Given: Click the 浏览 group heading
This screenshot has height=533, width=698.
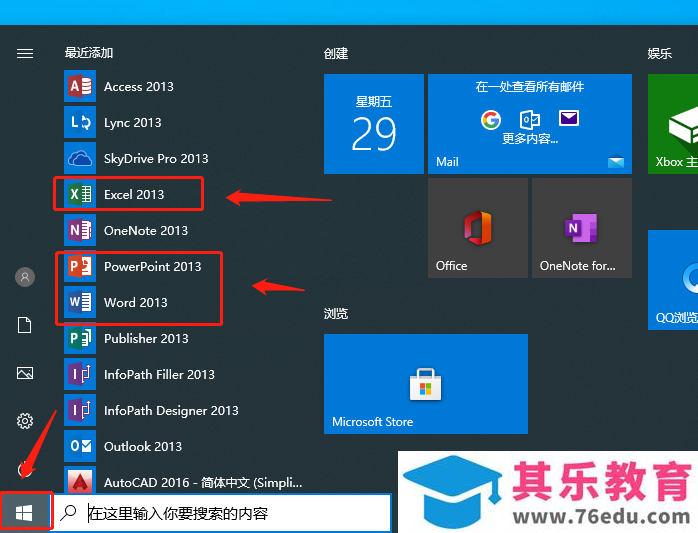Looking at the screenshot, I should pyautogui.click(x=336, y=314).
